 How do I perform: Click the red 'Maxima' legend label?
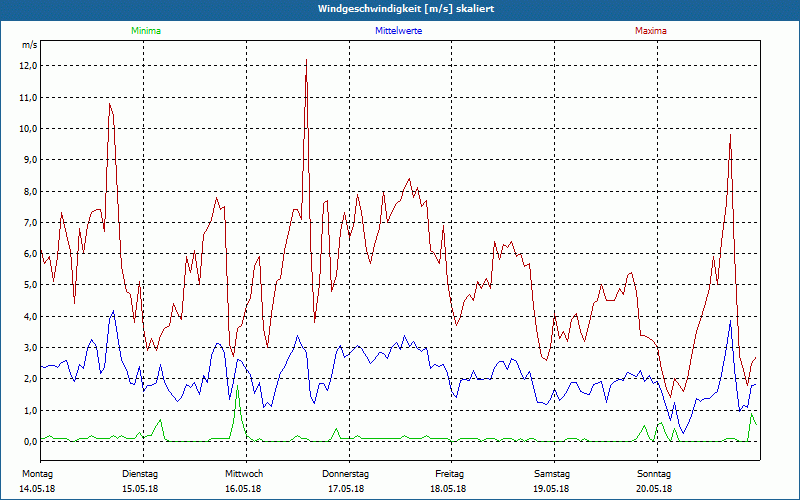(x=651, y=31)
